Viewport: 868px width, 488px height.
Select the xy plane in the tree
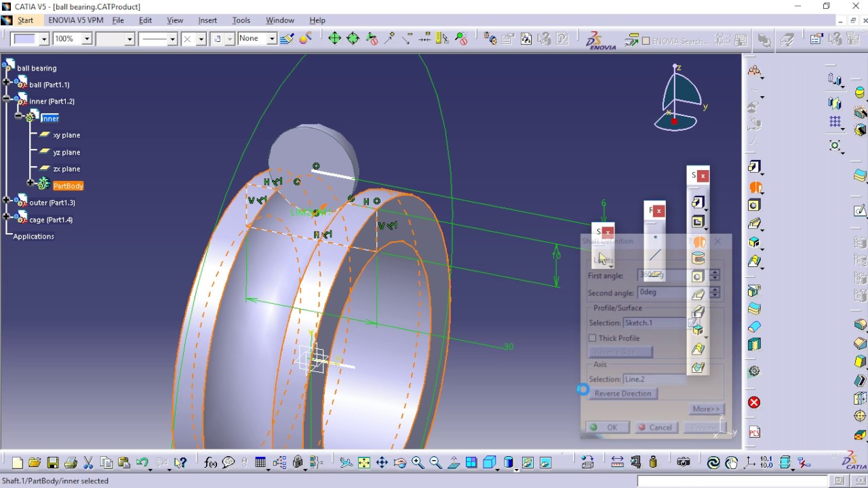pyautogui.click(x=66, y=136)
